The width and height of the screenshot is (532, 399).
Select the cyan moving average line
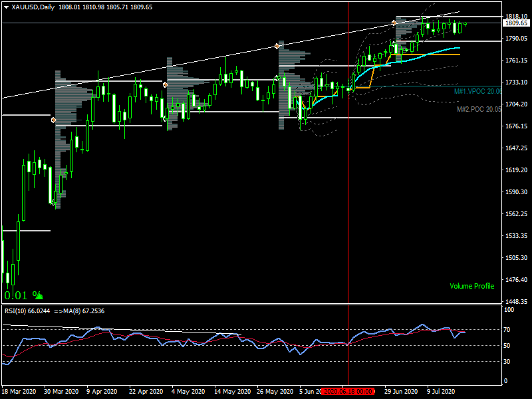432,53
